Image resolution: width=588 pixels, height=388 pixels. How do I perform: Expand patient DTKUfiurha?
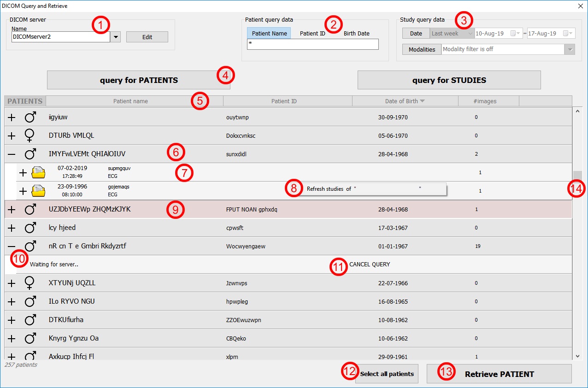pyautogui.click(x=12, y=320)
